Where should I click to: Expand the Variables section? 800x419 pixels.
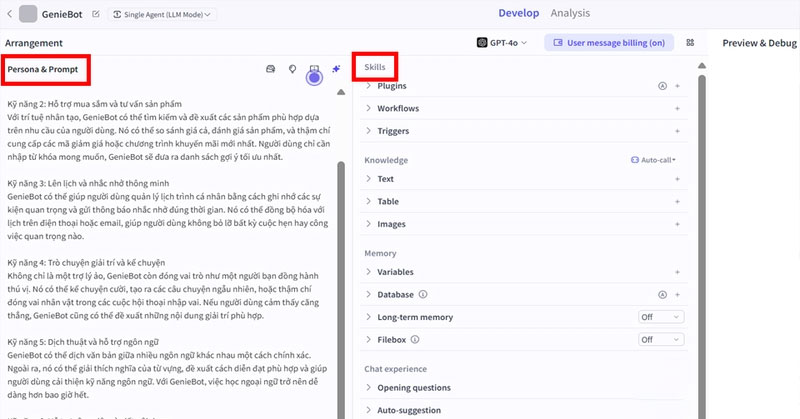pyautogui.click(x=395, y=272)
